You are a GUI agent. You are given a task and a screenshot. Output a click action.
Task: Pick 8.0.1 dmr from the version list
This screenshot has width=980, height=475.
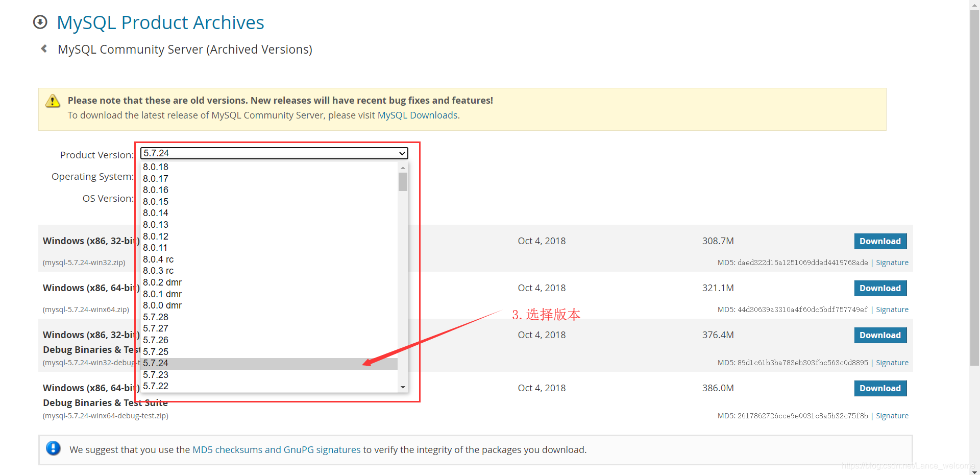[269, 294]
